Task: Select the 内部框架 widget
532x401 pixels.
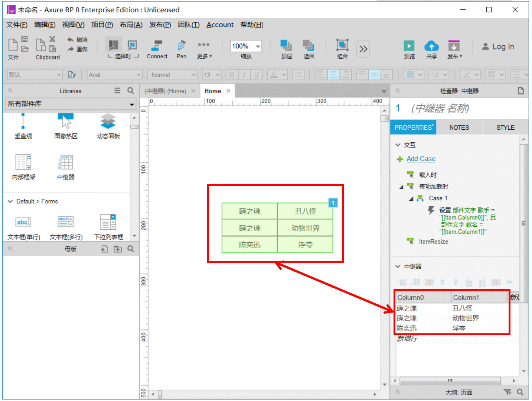Action: (23, 167)
